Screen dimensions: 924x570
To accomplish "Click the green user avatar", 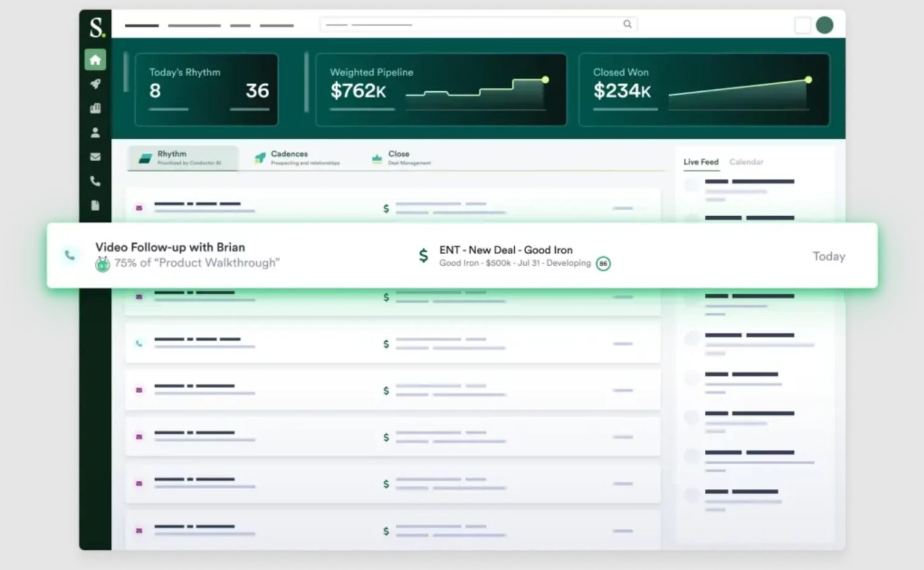I will point(824,25).
